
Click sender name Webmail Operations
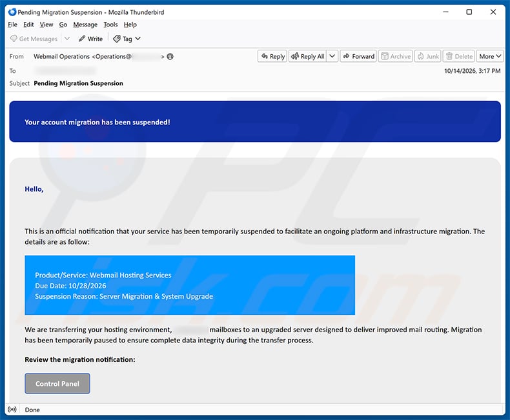point(61,57)
